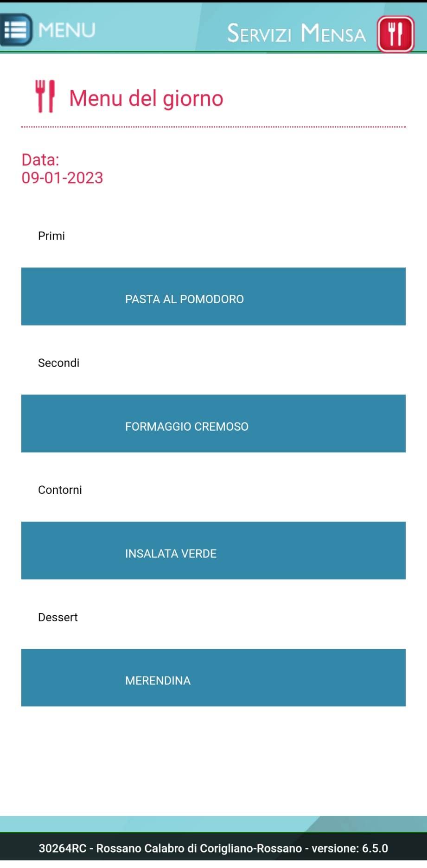Open the hamburger menu icon
Screen dimensions: 427x868
(16, 30)
